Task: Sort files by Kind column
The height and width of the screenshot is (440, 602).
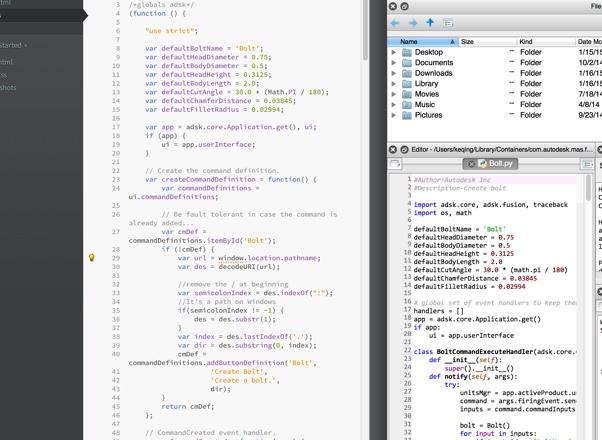Action: click(x=526, y=42)
